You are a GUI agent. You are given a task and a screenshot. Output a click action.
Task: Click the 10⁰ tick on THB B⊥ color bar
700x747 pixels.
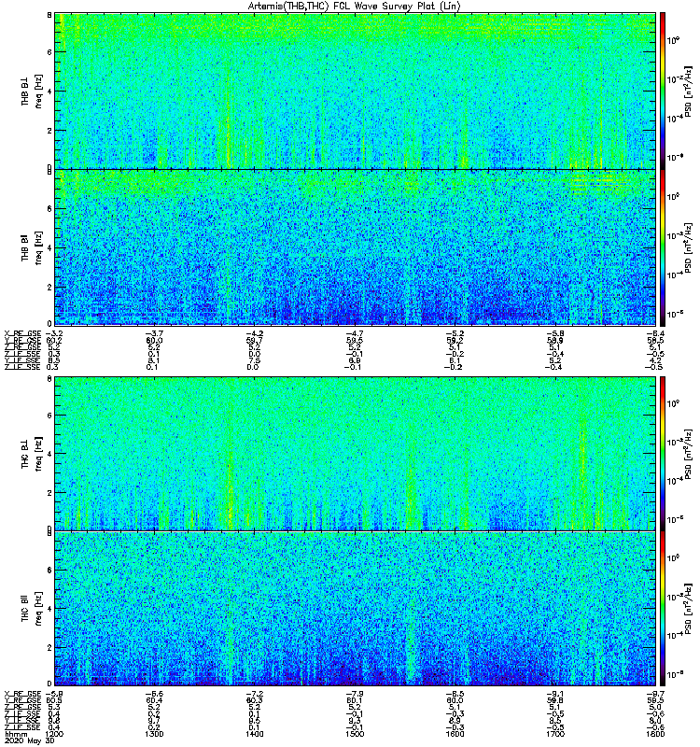tap(673, 40)
